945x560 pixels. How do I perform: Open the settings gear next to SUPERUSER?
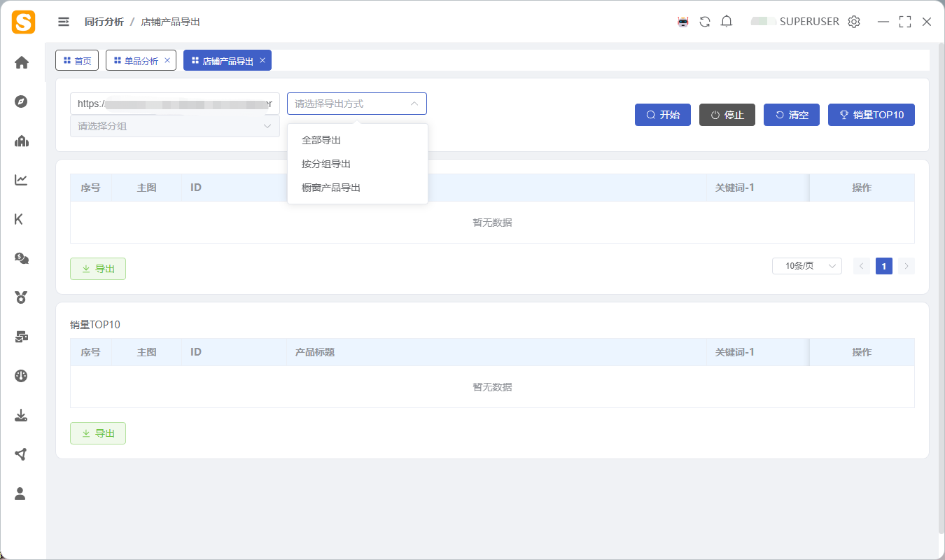click(x=853, y=22)
